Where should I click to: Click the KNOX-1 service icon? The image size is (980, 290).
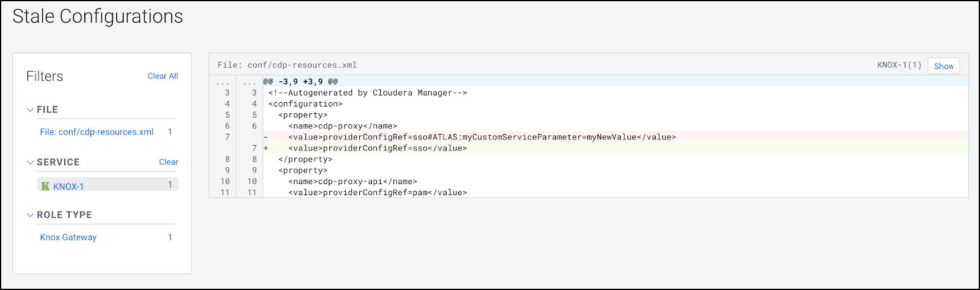click(x=45, y=186)
